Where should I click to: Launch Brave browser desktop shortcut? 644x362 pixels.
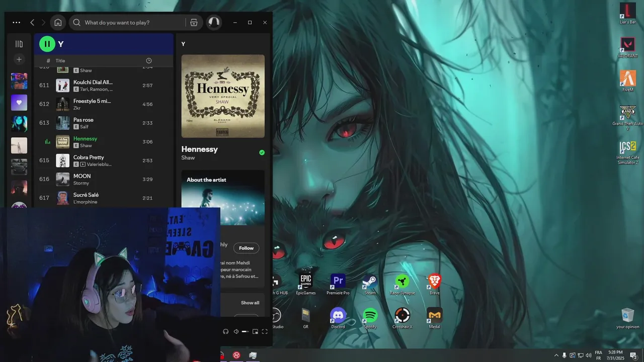coord(434,285)
